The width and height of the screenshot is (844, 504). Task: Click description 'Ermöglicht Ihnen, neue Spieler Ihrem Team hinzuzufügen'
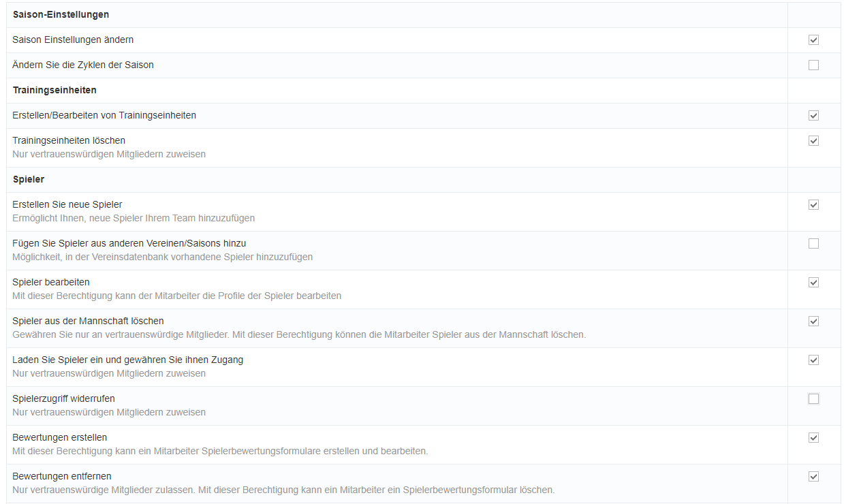(x=134, y=218)
